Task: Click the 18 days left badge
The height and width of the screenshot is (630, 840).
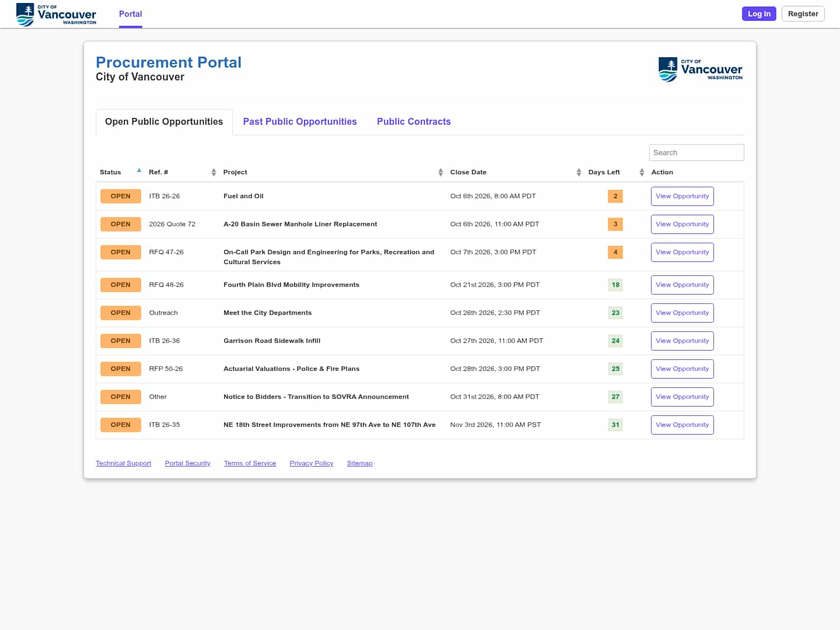Action: point(615,285)
